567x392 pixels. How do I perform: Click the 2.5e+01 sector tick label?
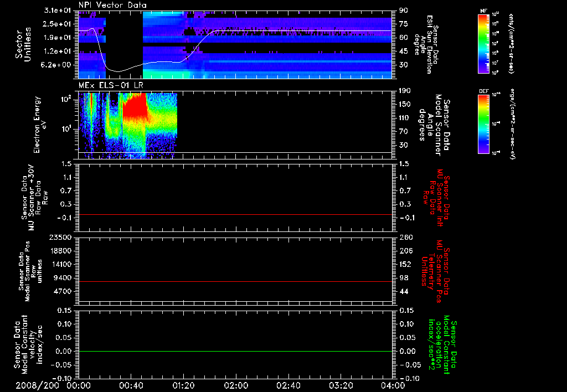tap(57, 24)
